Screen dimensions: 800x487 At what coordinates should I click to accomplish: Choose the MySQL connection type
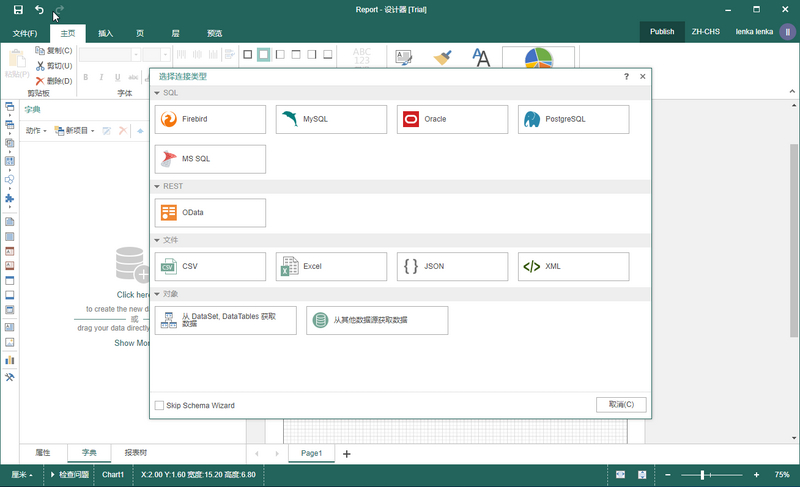(331, 119)
